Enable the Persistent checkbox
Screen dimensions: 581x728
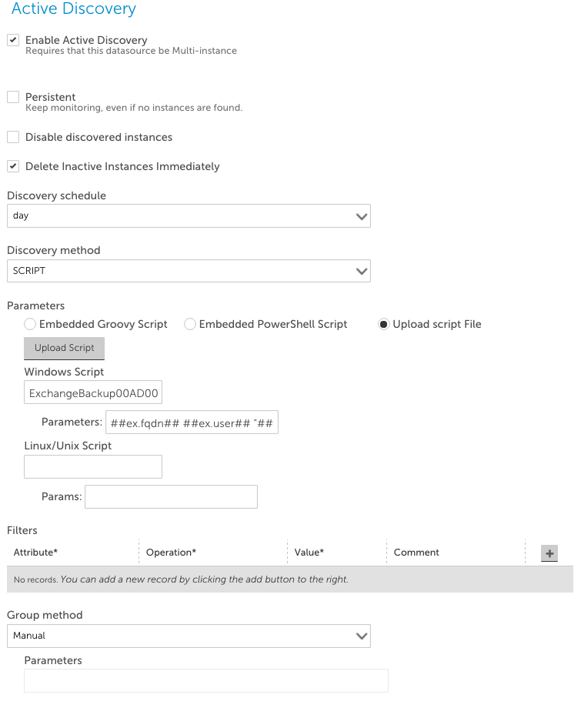13,97
